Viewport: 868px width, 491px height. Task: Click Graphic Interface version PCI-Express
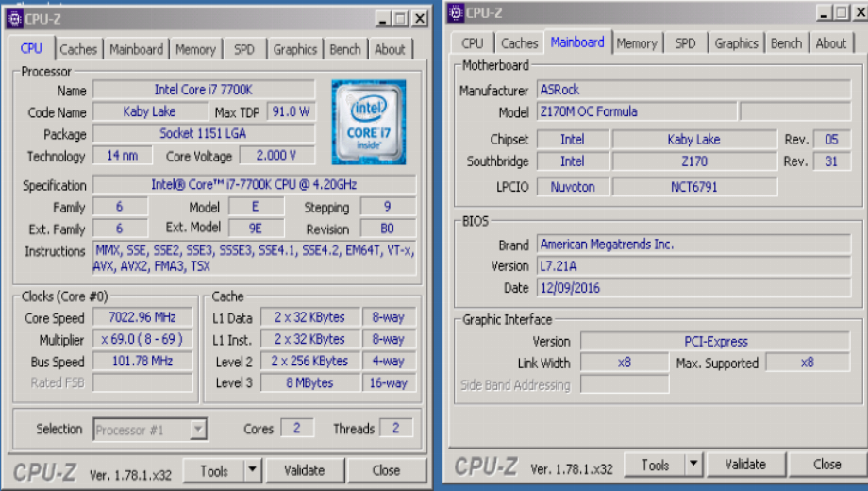[715, 342]
